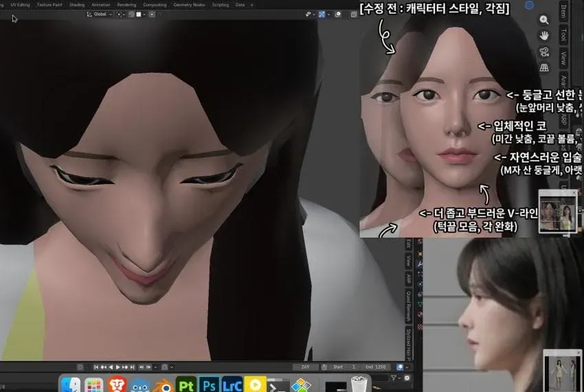This screenshot has width=584, height=392.
Task: Switch perspective/orthographic with grid icon
Action: [544, 67]
